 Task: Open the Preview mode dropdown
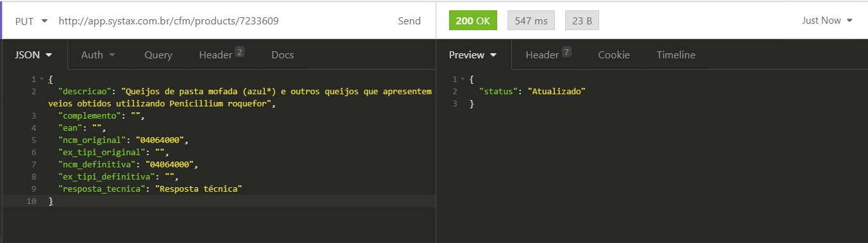coord(473,55)
